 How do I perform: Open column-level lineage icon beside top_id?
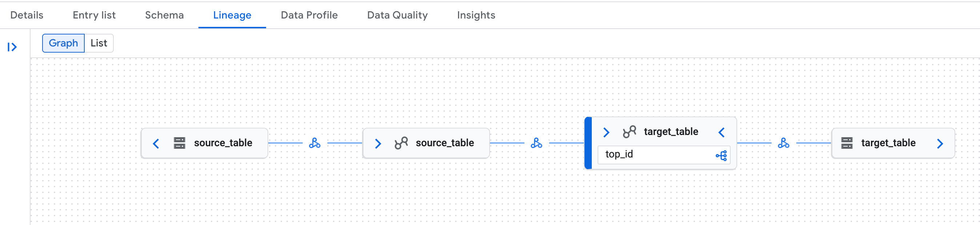coord(721,155)
